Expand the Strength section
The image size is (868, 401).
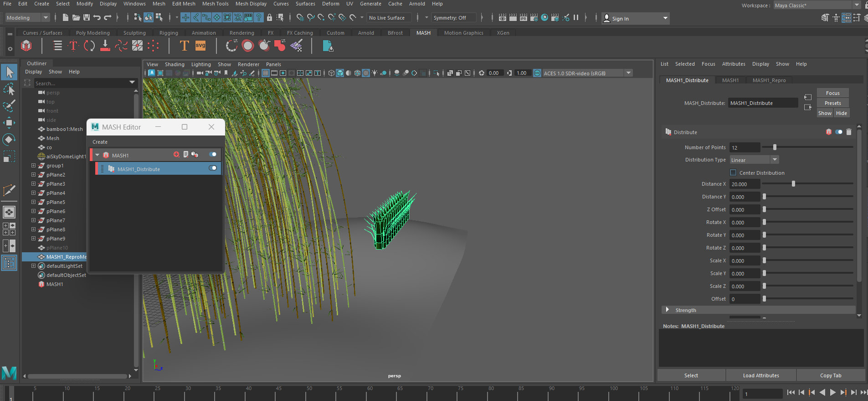668,310
